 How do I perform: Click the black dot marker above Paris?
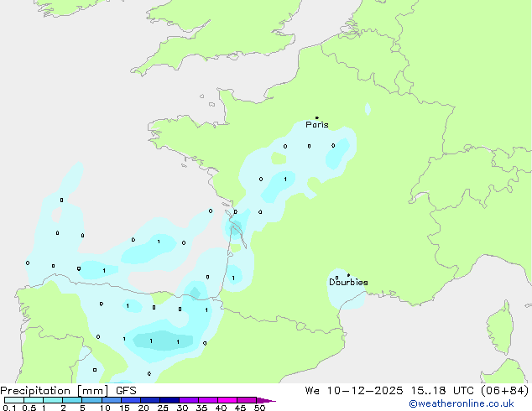coord(317,117)
